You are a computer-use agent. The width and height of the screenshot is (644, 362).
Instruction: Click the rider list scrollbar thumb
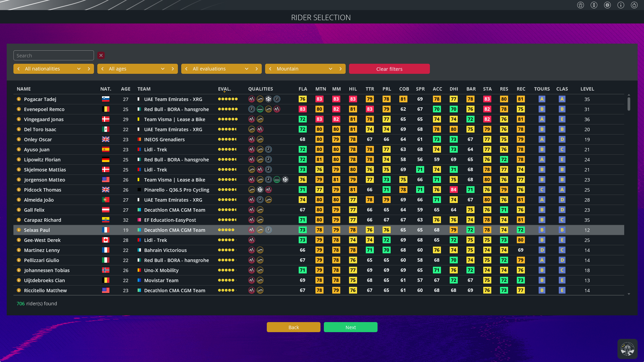point(629,104)
